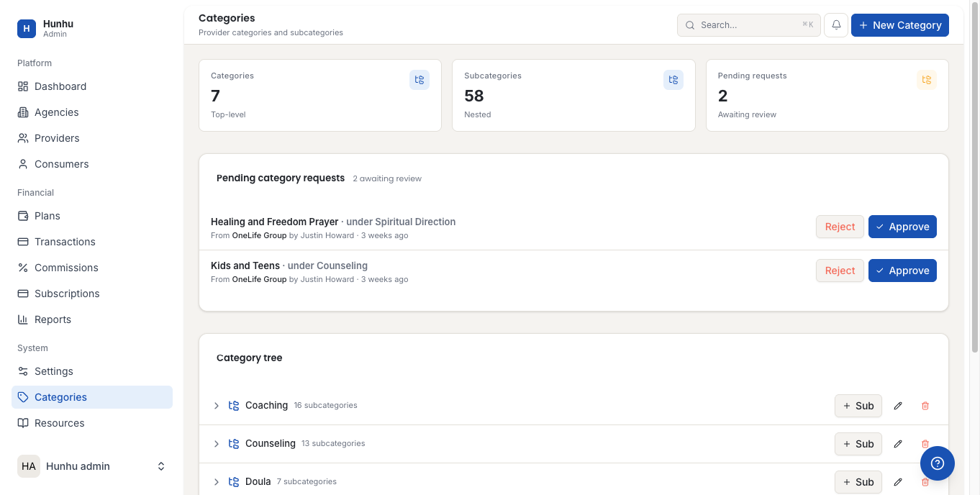Click the HA user avatar
The image size is (980, 495).
click(29, 466)
